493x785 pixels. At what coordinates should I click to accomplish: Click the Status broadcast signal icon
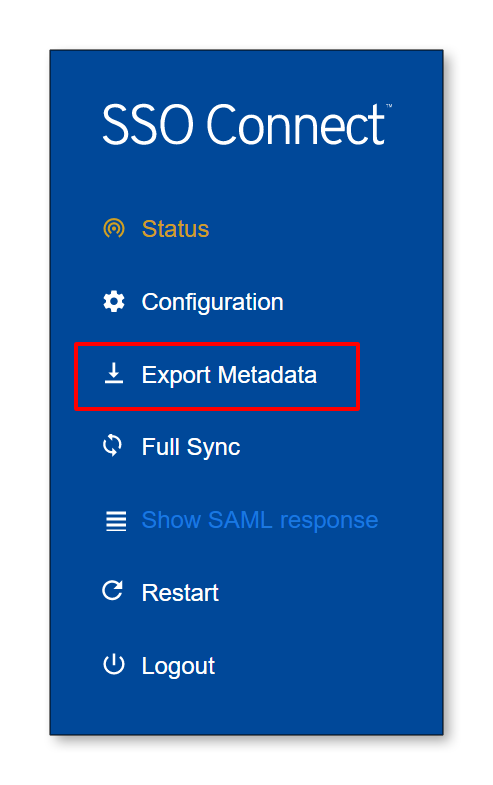coord(114,229)
